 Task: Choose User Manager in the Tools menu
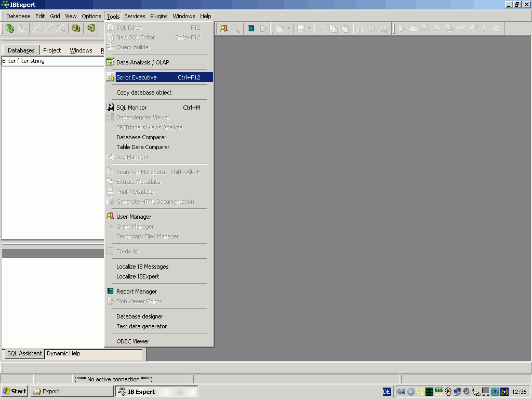[x=159, y=217]
